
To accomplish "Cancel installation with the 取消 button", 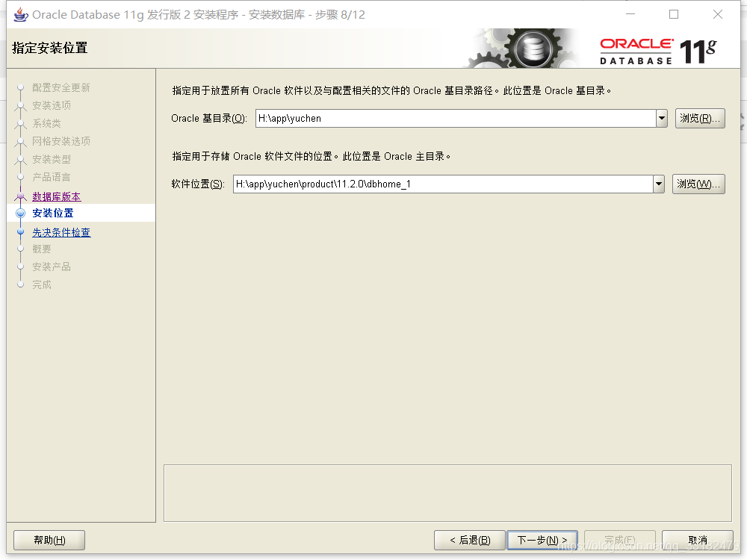I will click(x=698, y=540).
